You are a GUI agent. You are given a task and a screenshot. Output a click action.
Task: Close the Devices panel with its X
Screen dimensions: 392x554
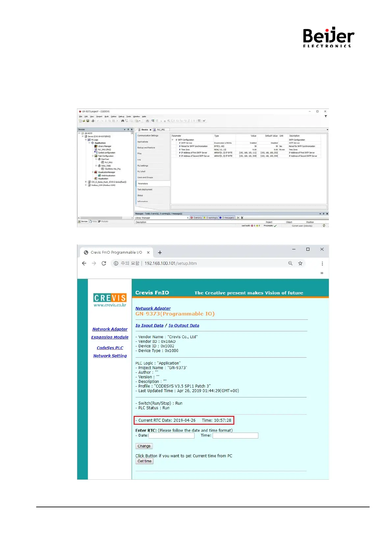(x=132, y=130)
